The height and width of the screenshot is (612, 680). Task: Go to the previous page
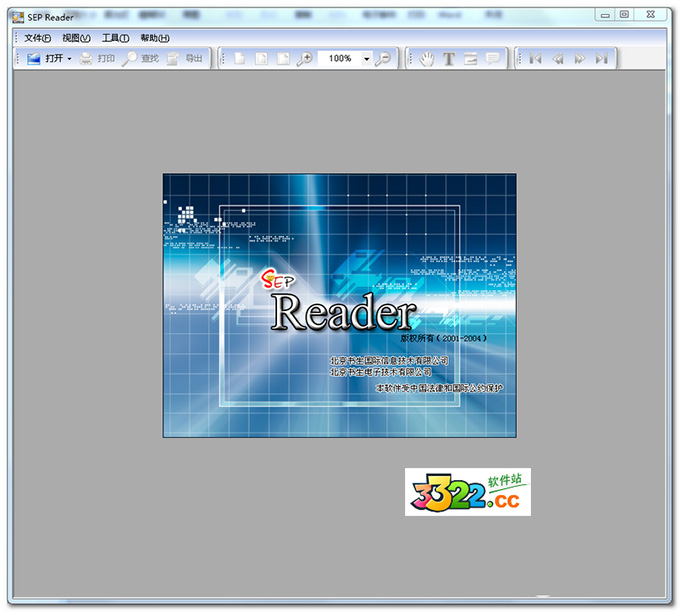[558, 59]
